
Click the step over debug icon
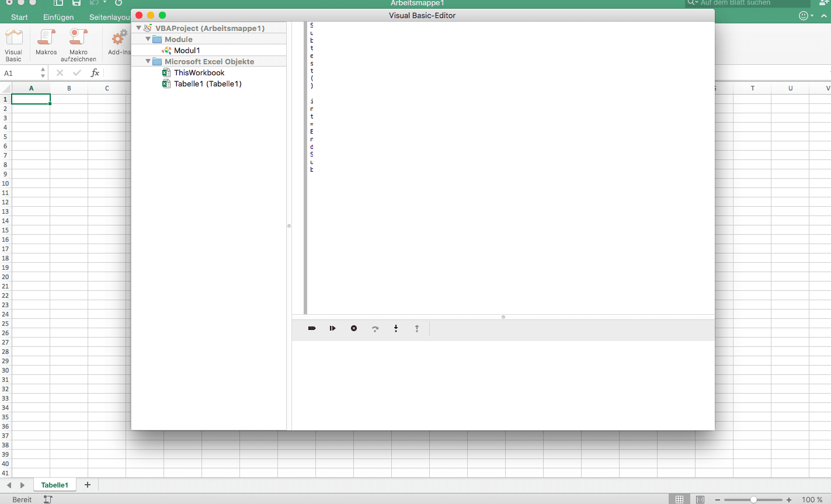375,328
